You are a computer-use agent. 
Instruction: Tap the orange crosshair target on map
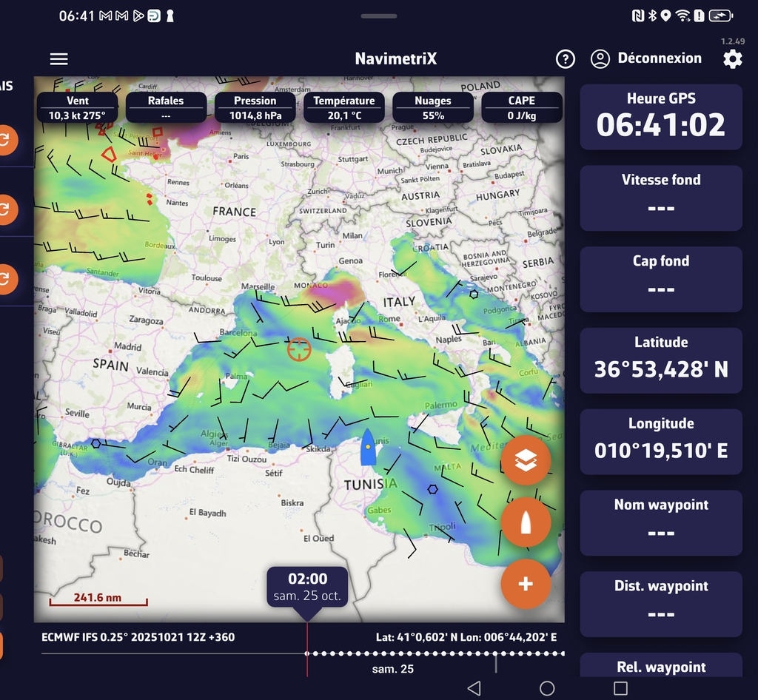pos(299,349)
